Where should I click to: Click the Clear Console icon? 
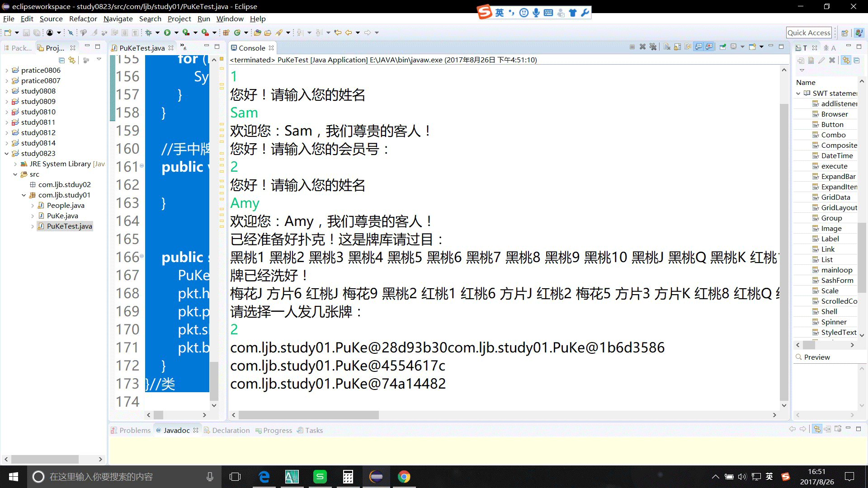(x=667, y=47)
